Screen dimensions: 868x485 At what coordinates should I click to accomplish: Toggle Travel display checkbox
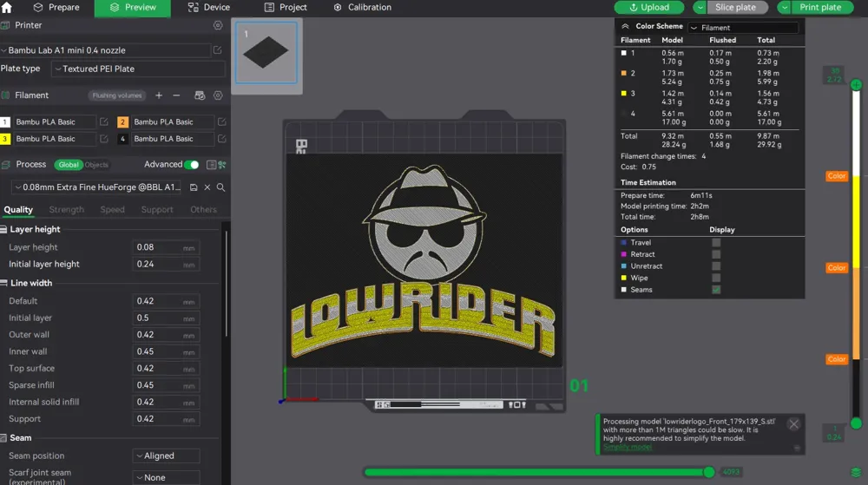[x=716, y=243]
